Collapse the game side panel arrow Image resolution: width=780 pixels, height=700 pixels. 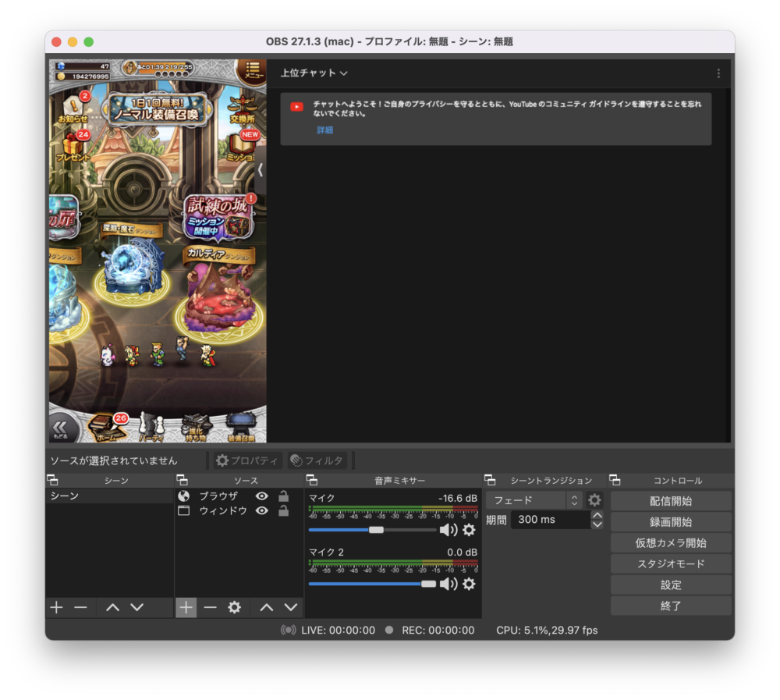261,170
